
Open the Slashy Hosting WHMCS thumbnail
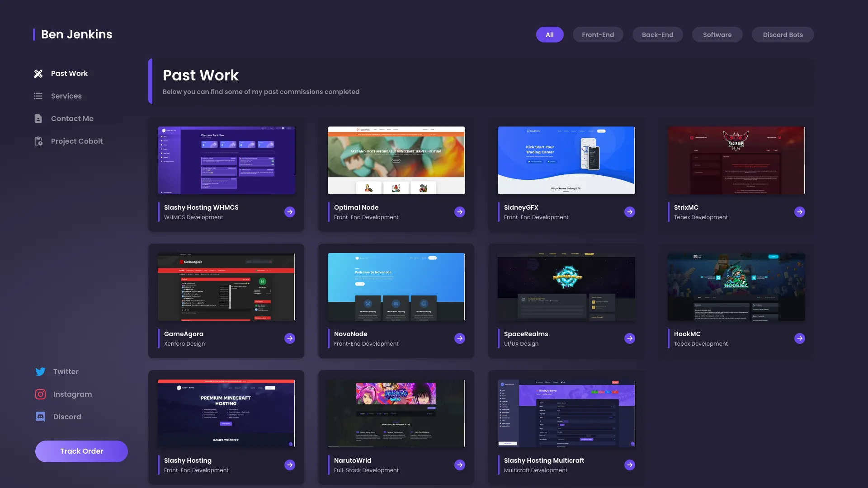coord(226,160)
